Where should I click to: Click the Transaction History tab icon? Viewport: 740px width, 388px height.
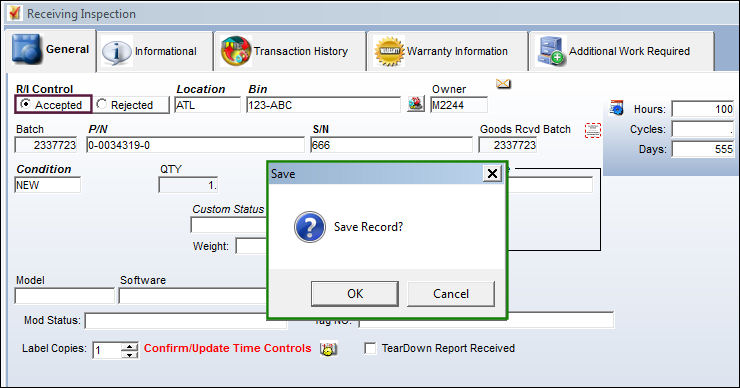[235, 51]
